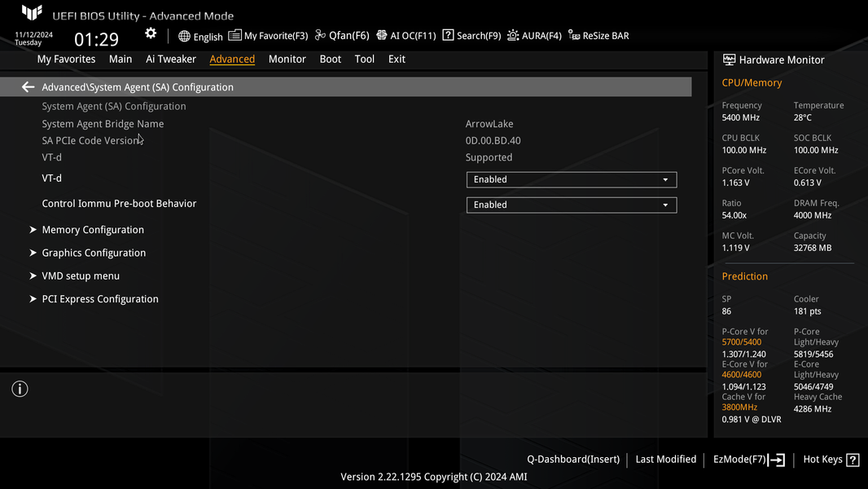Open the VT-d Enabled dropdown
The height and width of the screenshot is (489, 868).
[572, 179]
